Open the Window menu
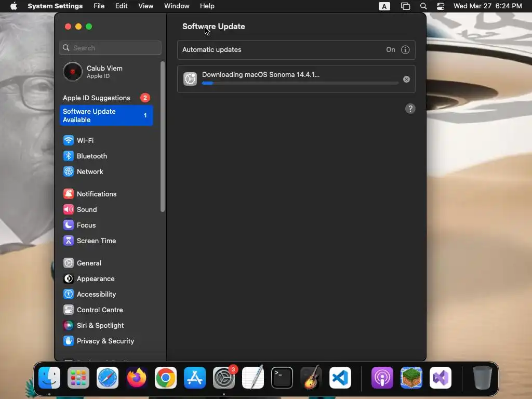The image size is (532, 399). click(177, 6)
